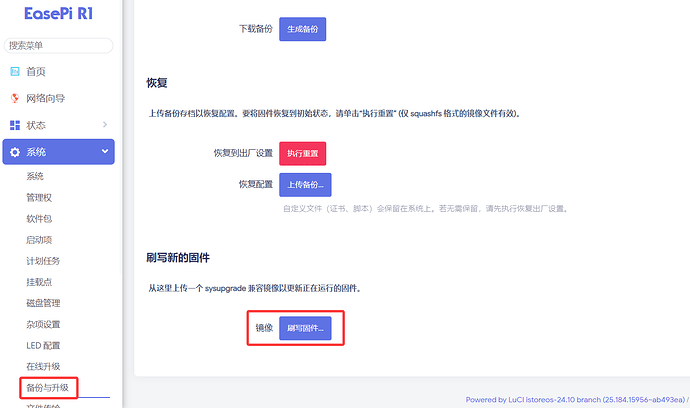
Task: Focus the 搜索菜单 search box
Action: click(58, 45)
